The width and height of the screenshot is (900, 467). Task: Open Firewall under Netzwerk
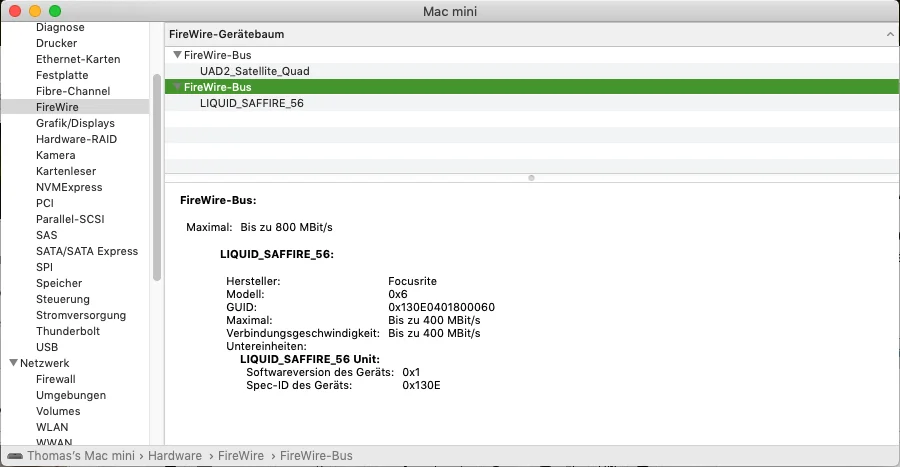[56, 379]
